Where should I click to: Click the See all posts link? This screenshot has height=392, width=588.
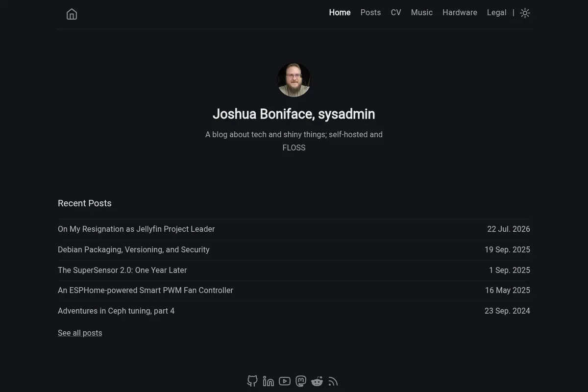80,333
